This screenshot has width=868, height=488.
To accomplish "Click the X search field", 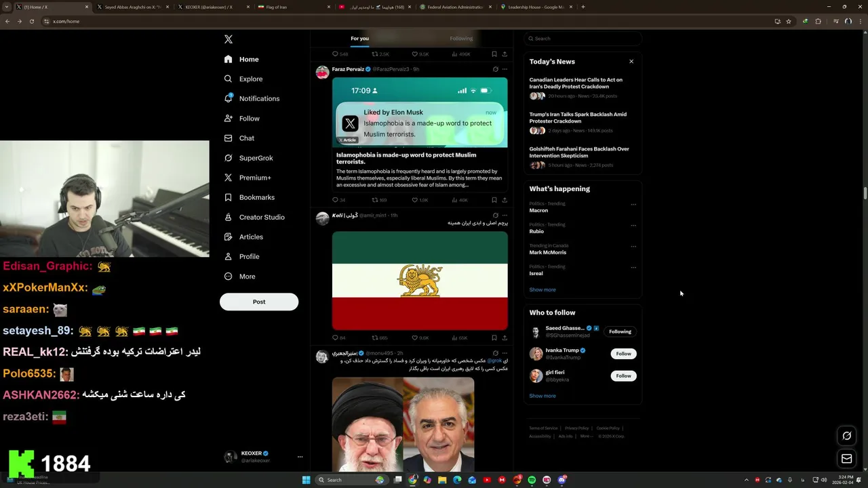I will 583,39.
